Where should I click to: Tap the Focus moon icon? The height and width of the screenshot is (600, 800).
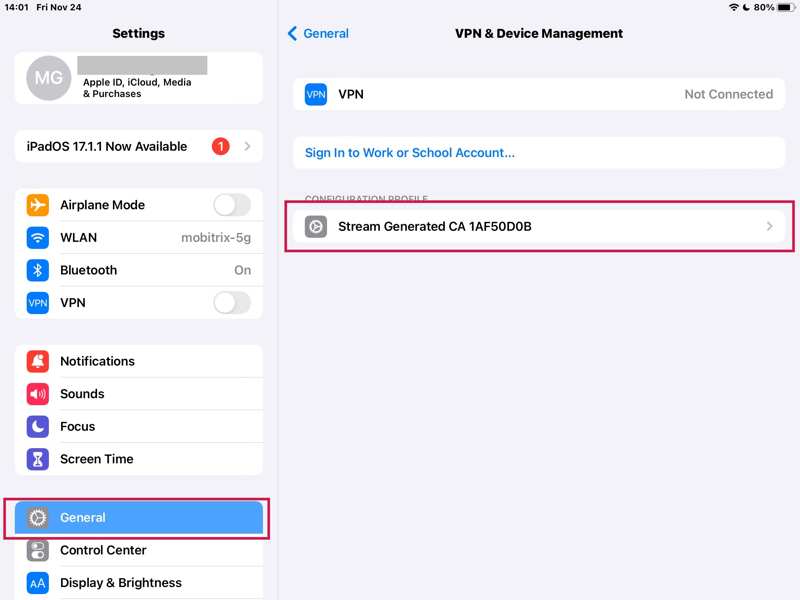pos(38,427)
